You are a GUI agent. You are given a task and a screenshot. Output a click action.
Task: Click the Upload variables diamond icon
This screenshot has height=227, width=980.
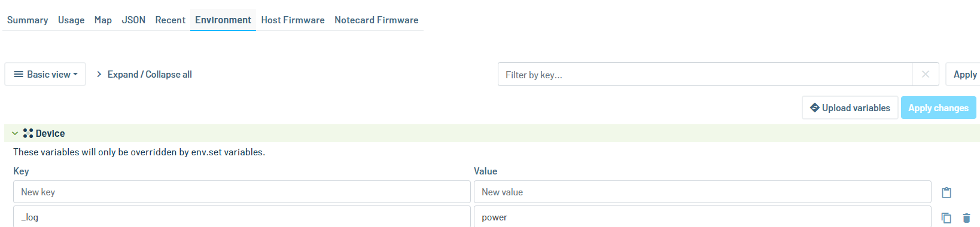tap(814, 108)
